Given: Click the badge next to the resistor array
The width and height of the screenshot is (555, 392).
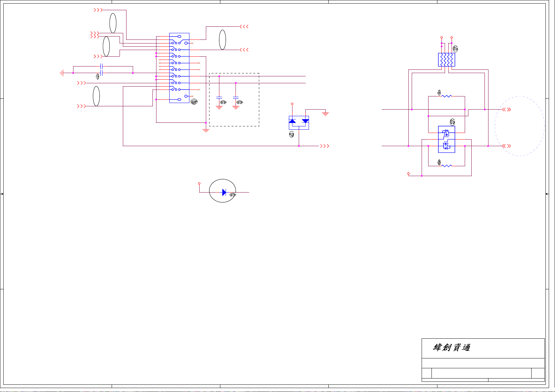Looking at the screenshot, I should [456, 49].
